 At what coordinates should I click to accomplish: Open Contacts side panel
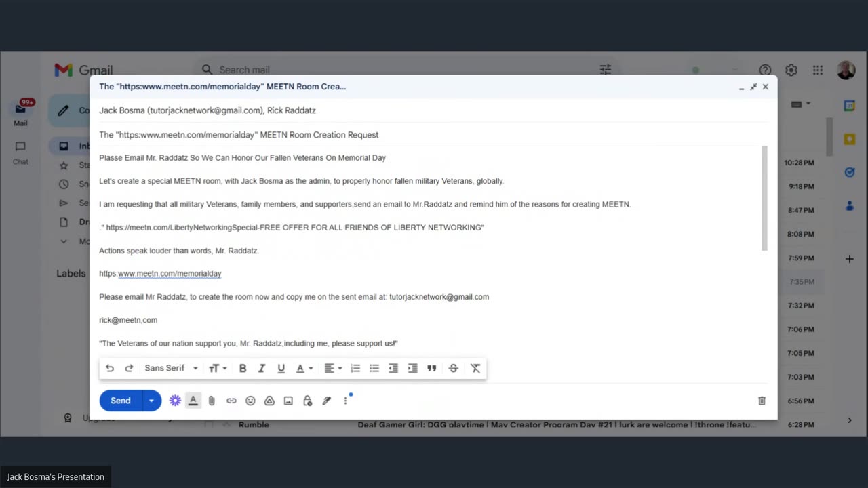(850, 205)
